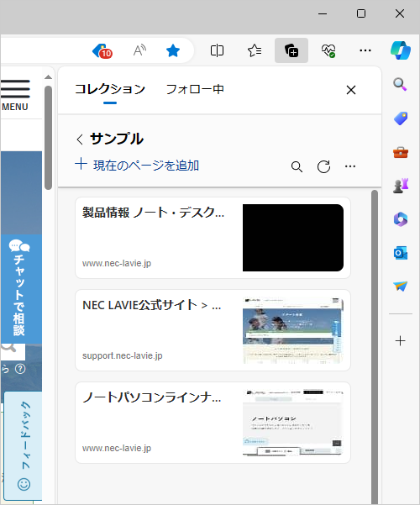Open split screen view

(x=217, y=50)
